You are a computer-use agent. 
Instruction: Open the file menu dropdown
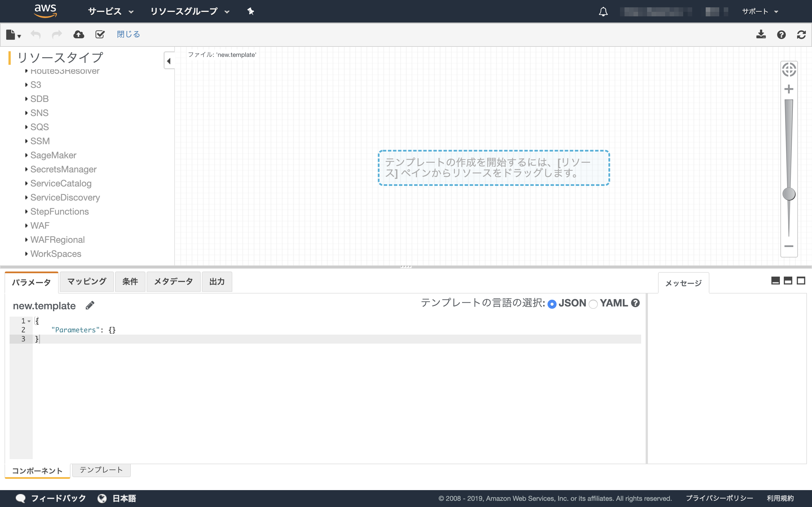[14, 35]
